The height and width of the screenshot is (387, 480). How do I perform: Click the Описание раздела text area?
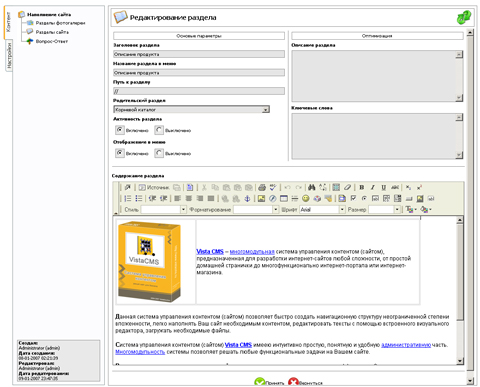tap(377, 76)
